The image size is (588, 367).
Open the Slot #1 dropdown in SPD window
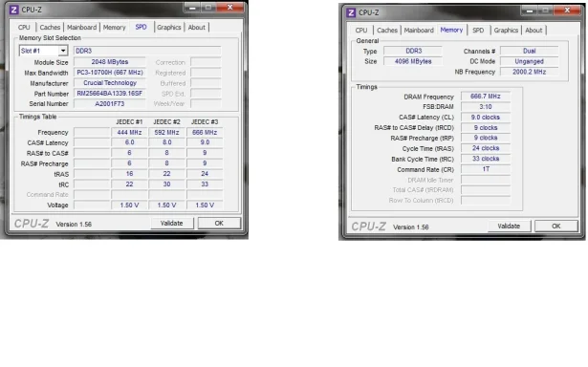click(x=63, y=51)
